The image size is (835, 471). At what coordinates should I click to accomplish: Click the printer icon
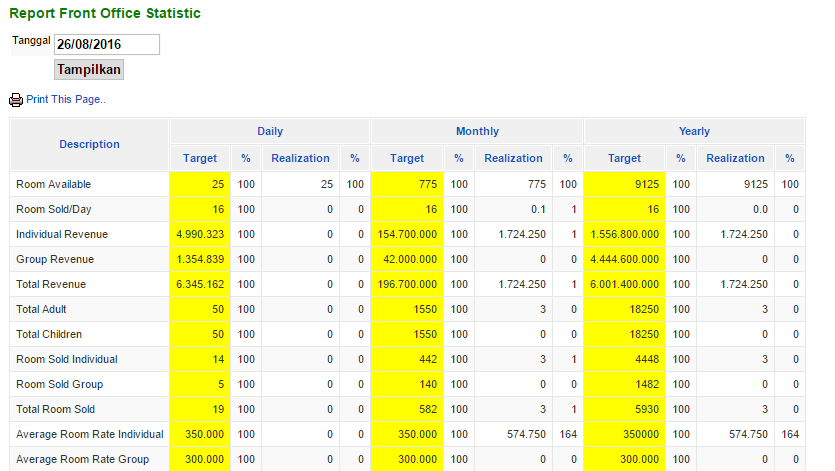(x=16, y=100)
